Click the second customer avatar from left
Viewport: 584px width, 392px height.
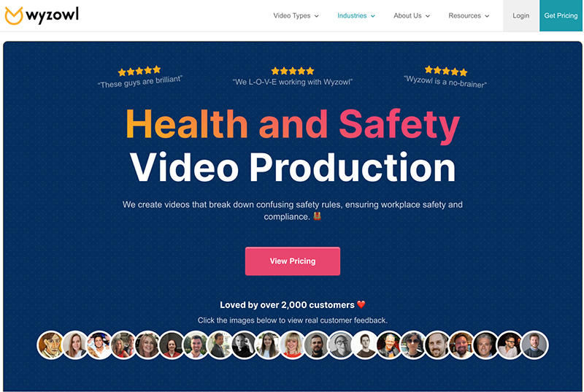(74, 345)
